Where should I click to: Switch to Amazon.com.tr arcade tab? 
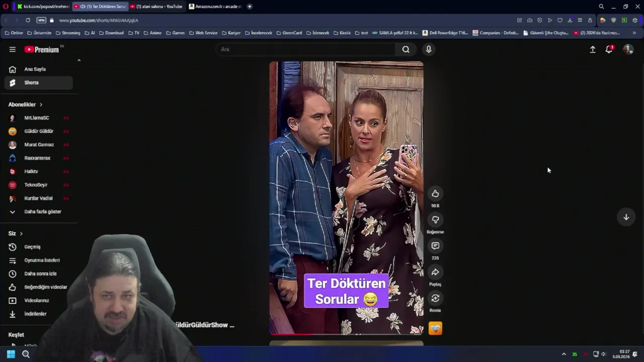coord(215,7)
